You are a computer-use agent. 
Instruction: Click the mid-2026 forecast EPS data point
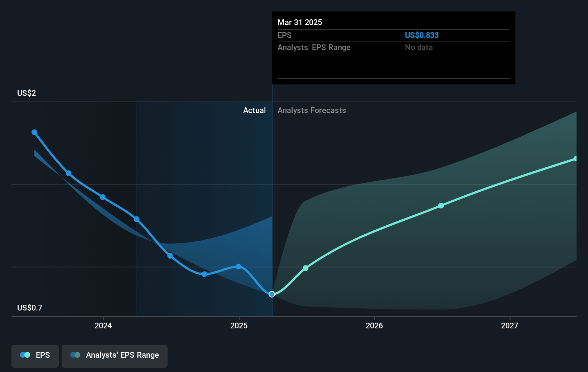click(441, 206)
